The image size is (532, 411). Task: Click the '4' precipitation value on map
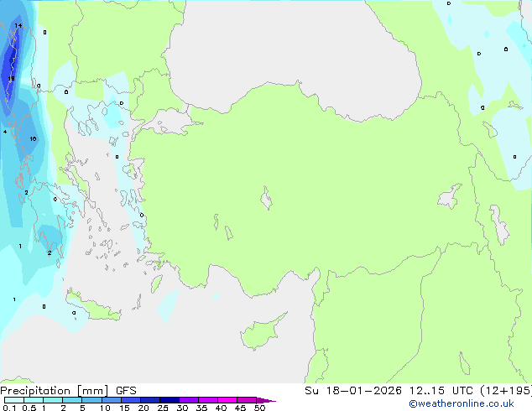coord(5,132)
